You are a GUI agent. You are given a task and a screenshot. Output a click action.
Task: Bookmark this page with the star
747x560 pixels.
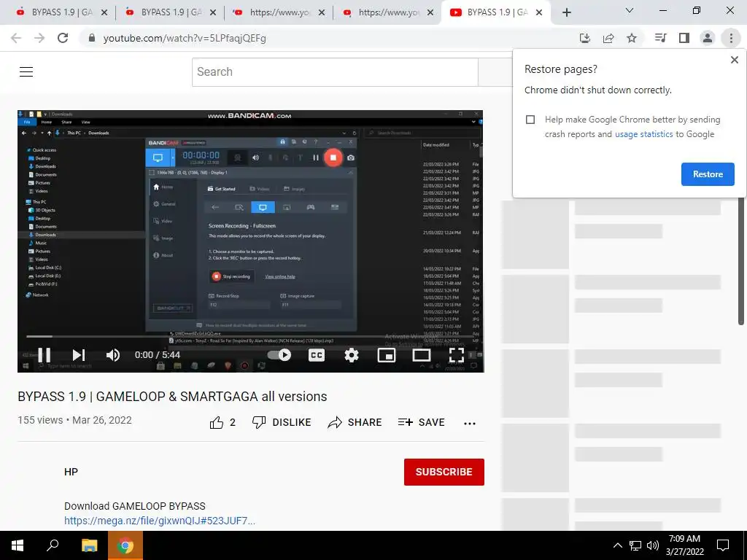click(632, 38)
